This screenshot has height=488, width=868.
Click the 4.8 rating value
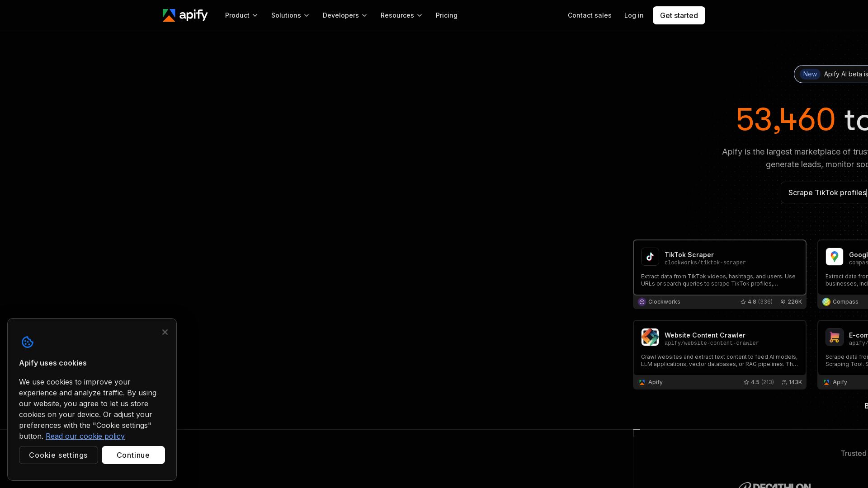(x=752, y=302)
